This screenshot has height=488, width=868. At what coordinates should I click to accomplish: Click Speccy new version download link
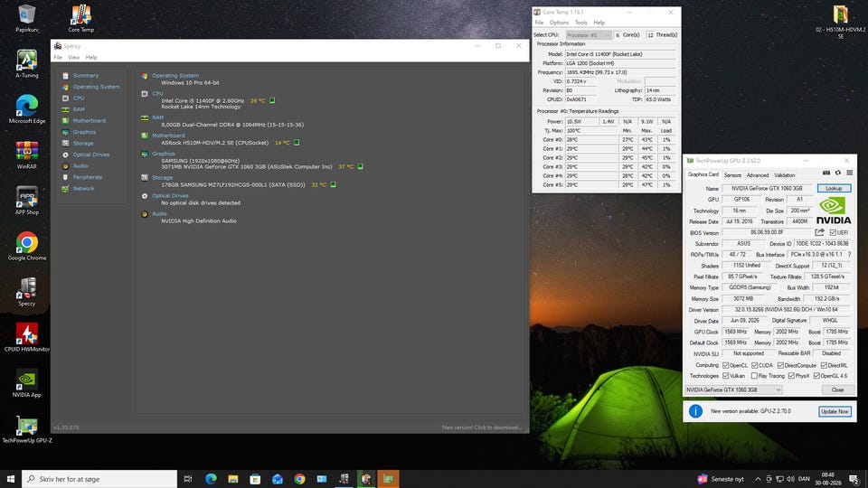click(x=482, y=427)
